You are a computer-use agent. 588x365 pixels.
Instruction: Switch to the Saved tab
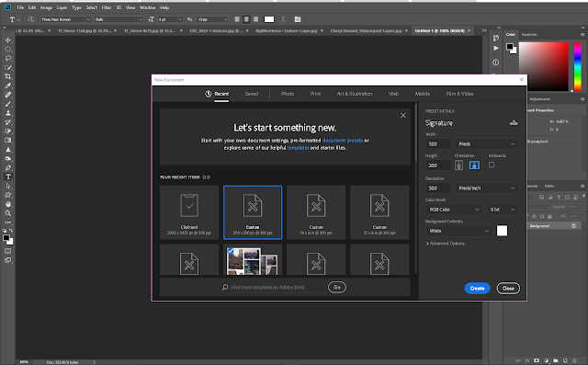point(252,94)
